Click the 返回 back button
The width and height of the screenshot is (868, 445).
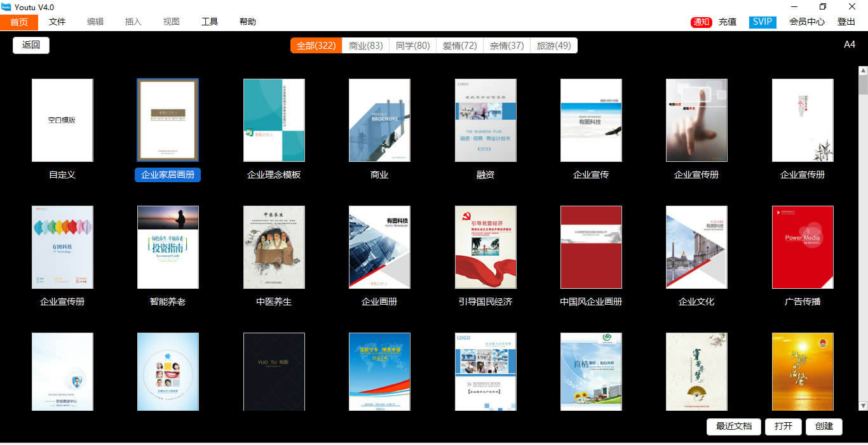(x=31, y=45)
